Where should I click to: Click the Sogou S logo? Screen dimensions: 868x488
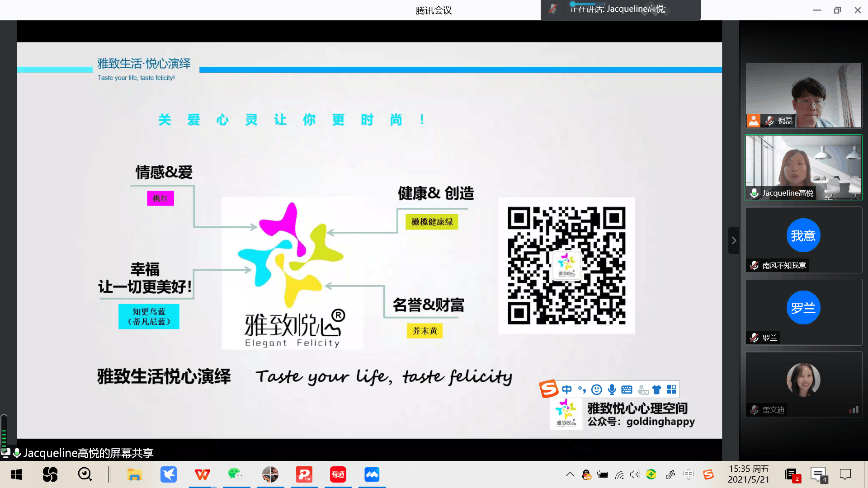pyautogui.click(x=548, y=389)
